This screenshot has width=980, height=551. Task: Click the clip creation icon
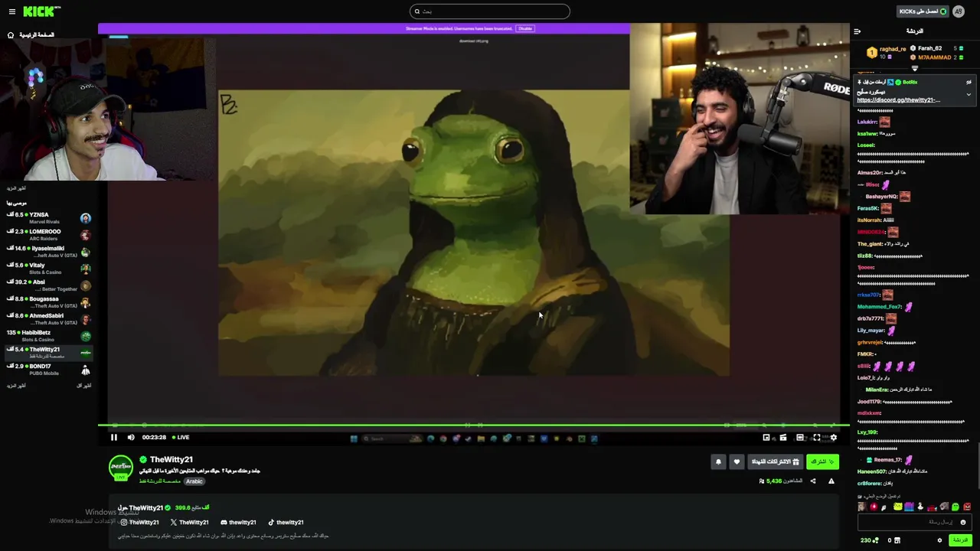click(783, 438)
